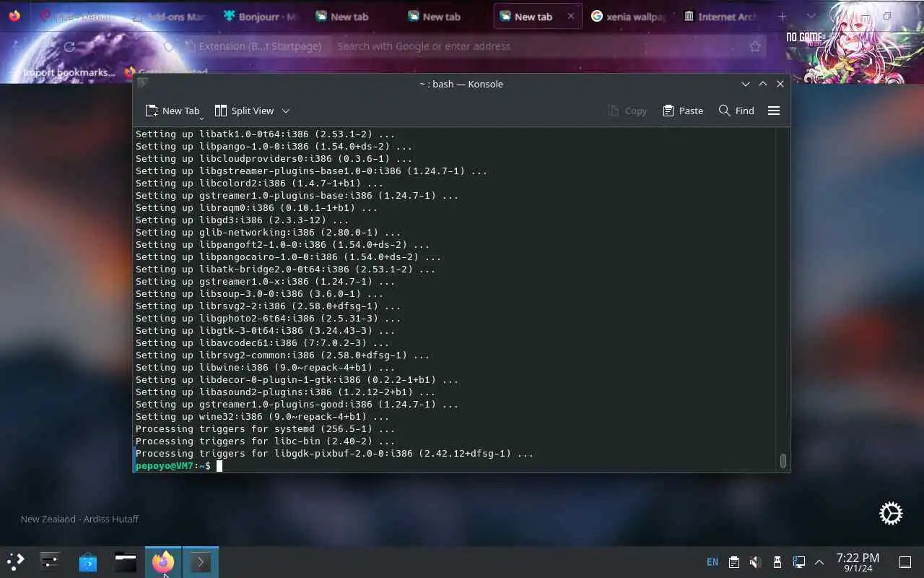The width and height of the screenshot is (924, 578).
Task: Open the clipboard tray icon
Action: point(733,562)
